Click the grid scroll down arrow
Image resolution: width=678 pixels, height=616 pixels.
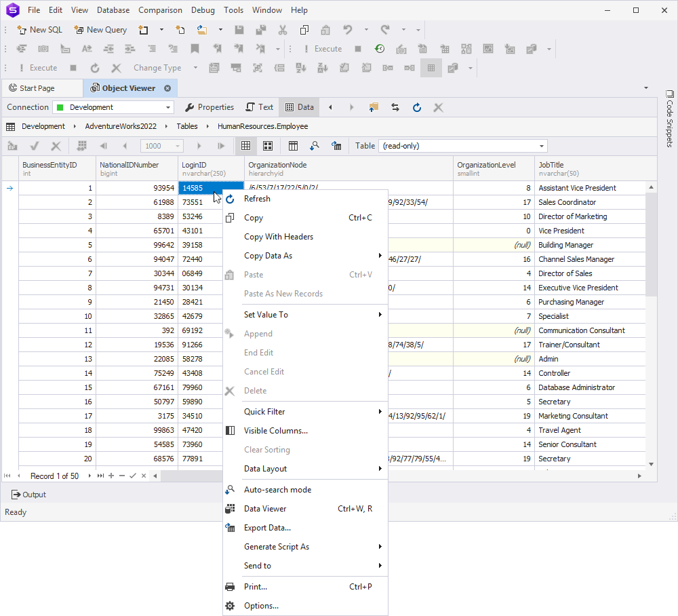click(x=651, y=464)
